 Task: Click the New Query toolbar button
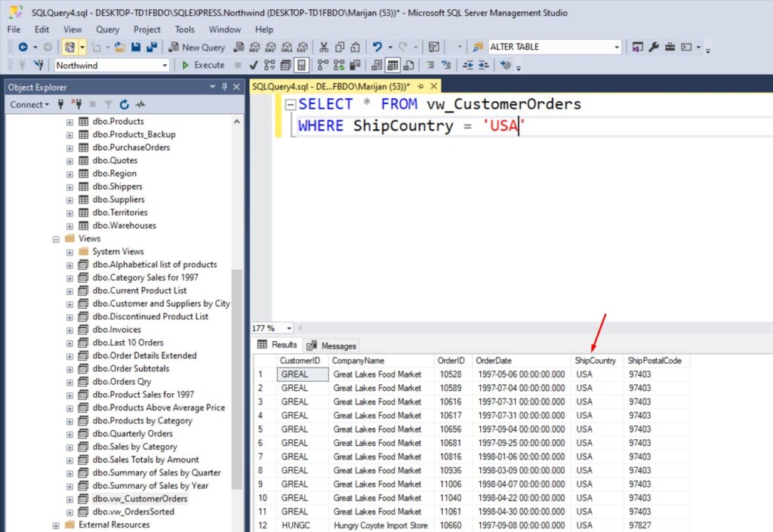(x=198, y=47)
